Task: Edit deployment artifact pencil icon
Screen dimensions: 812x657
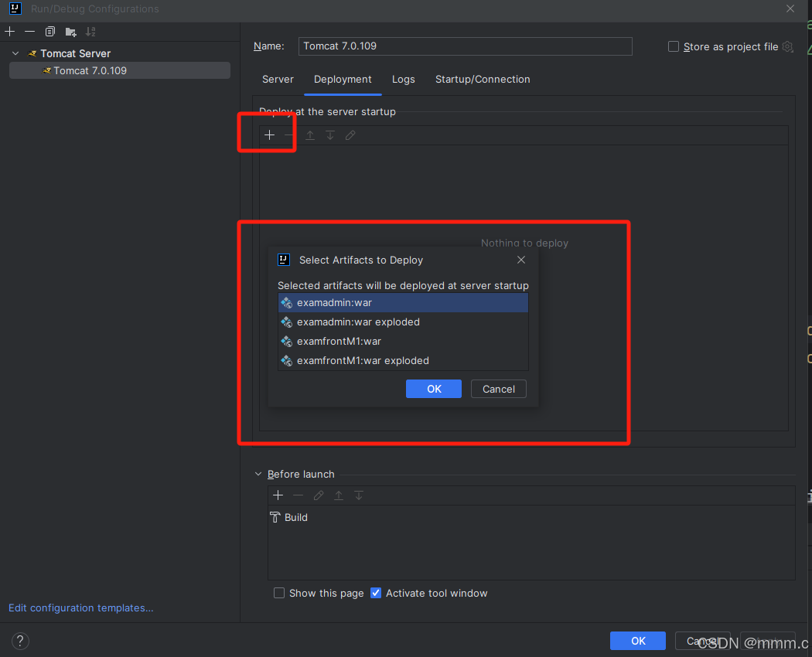Action: click(x=350, y=135)
